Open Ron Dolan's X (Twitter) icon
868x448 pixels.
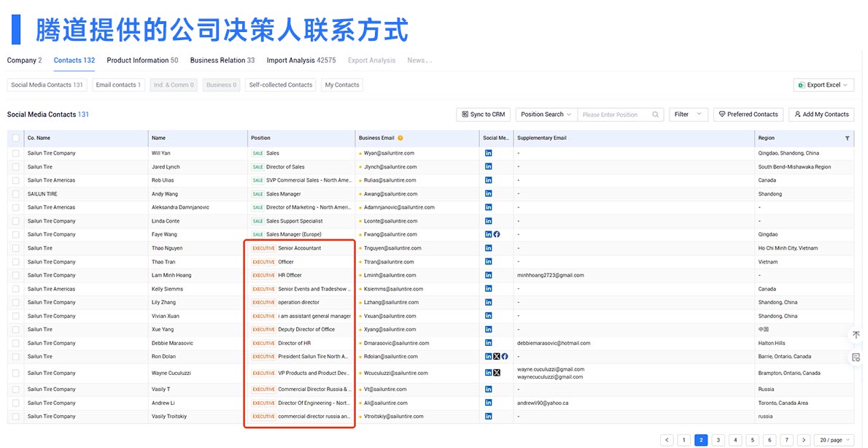[497, 357]
